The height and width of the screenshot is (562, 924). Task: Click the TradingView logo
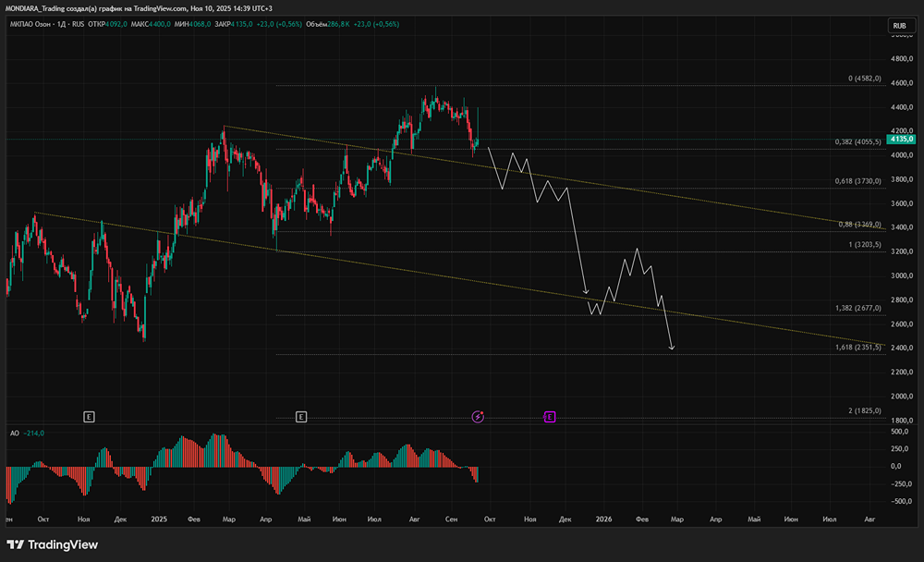click(53, 544)
